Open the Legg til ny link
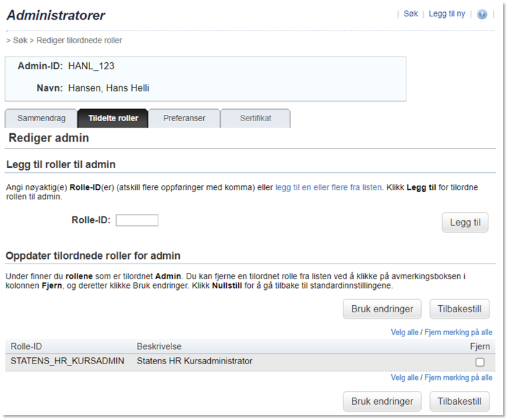Screen dimensions: 508x420 click(447, 13)
